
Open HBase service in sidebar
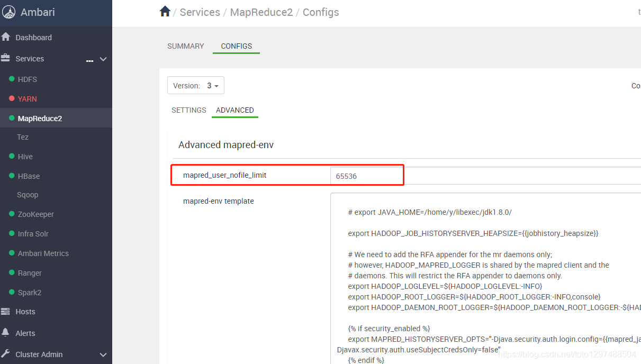coord(29,176)
